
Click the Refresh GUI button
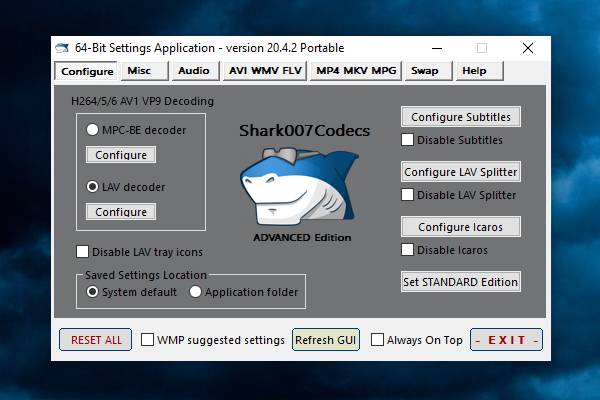pyautogui.click(x=325, y=340)
